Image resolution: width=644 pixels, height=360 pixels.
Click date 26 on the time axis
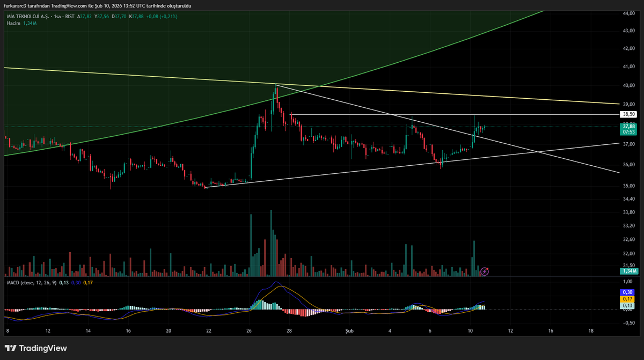coord(249,331)
